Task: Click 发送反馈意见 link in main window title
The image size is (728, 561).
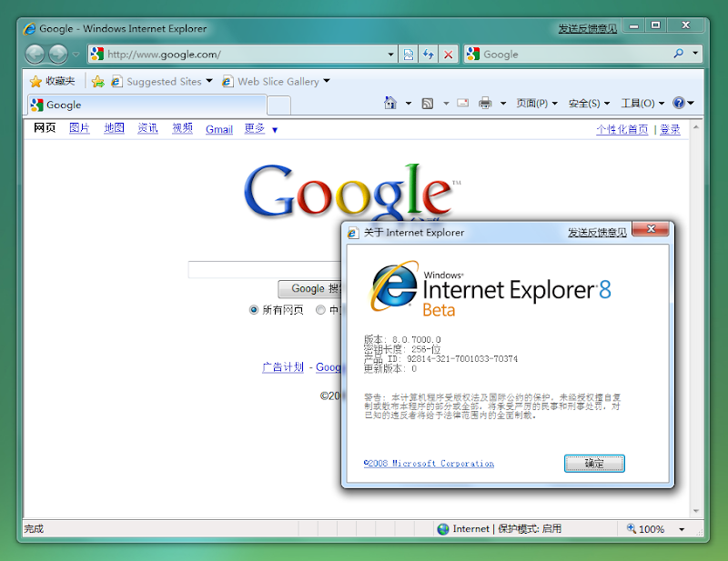Action: [x=587, y=29]
